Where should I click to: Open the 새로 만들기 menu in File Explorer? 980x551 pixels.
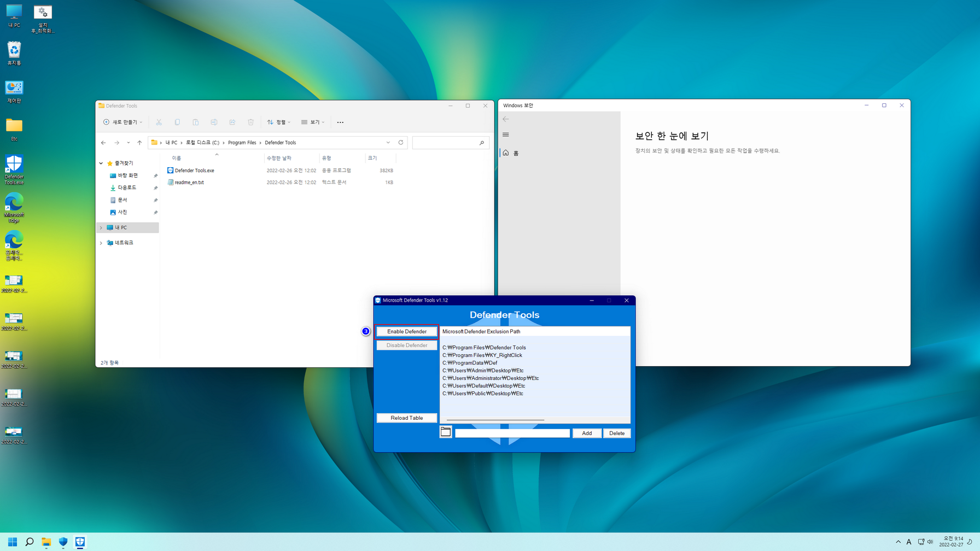[x=122, y=122]
